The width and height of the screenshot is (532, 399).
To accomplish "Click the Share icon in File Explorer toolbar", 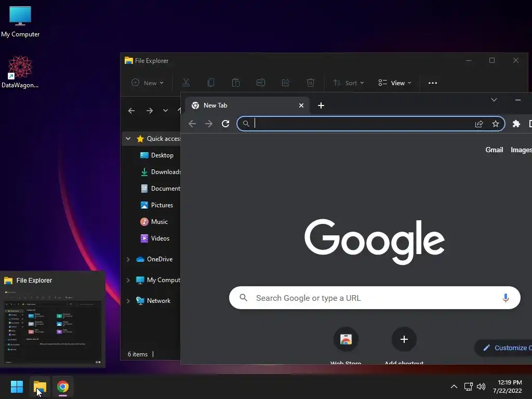I will 286,83.
